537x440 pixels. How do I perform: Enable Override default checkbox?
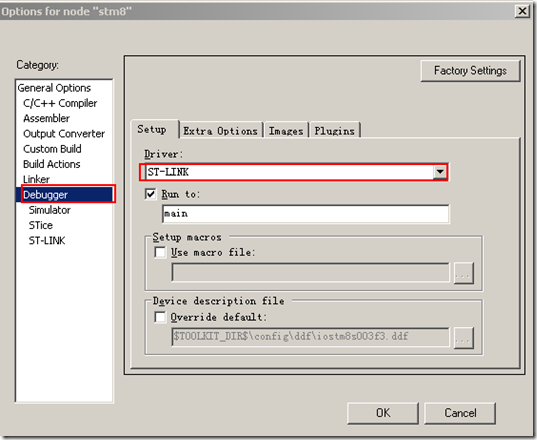click(x=160, y=317)
